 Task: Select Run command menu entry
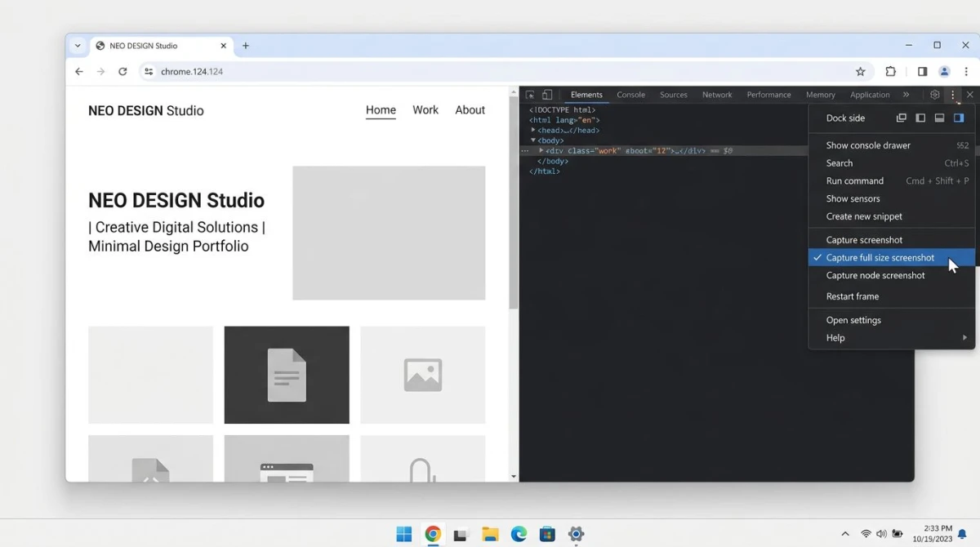(x=892, y=181)
